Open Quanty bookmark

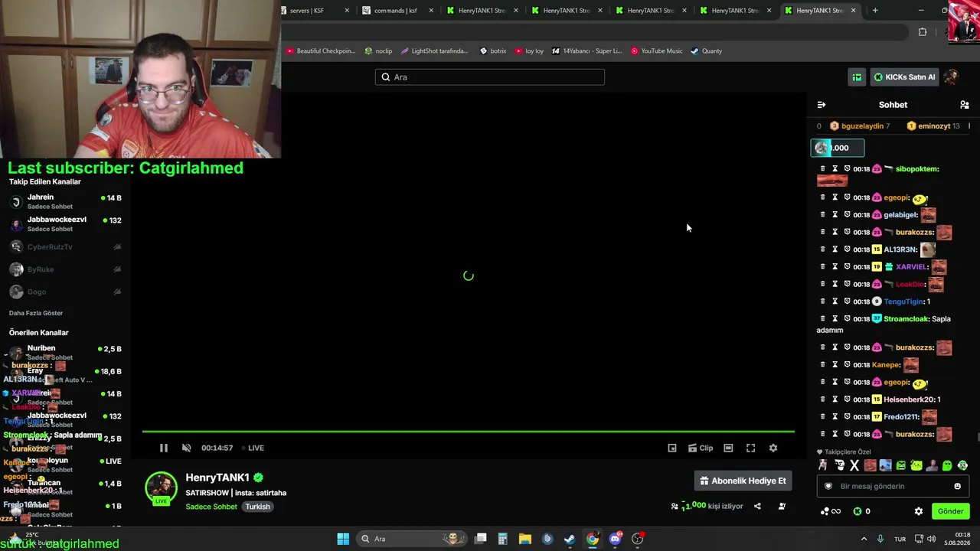point(706,51)
